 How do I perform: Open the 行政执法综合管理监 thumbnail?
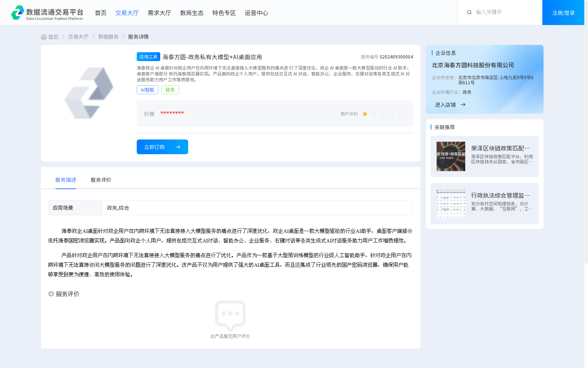[451, 204]
